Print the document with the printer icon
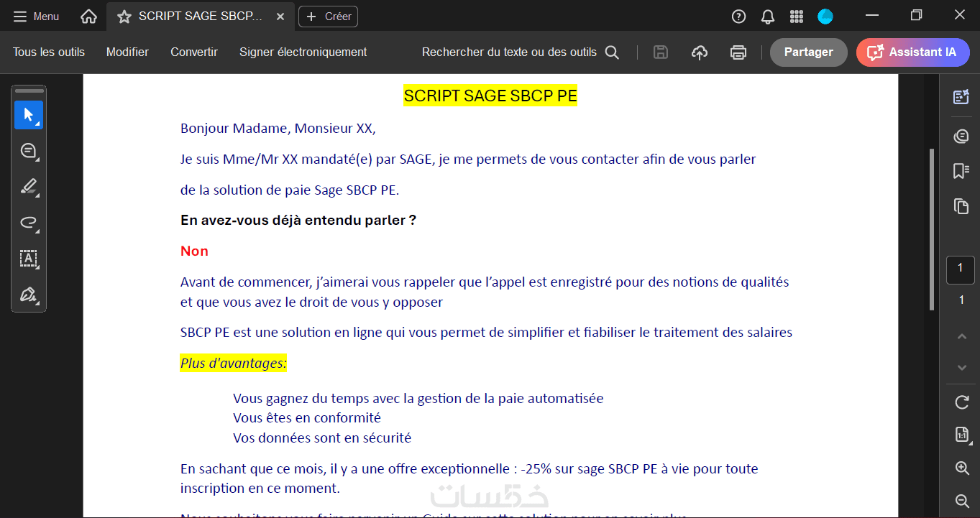This screenshot has width=980, height=518. [738, 52]
